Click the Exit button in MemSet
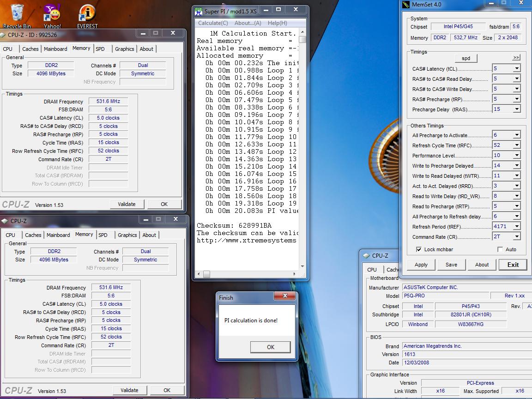 coord(513,265)
